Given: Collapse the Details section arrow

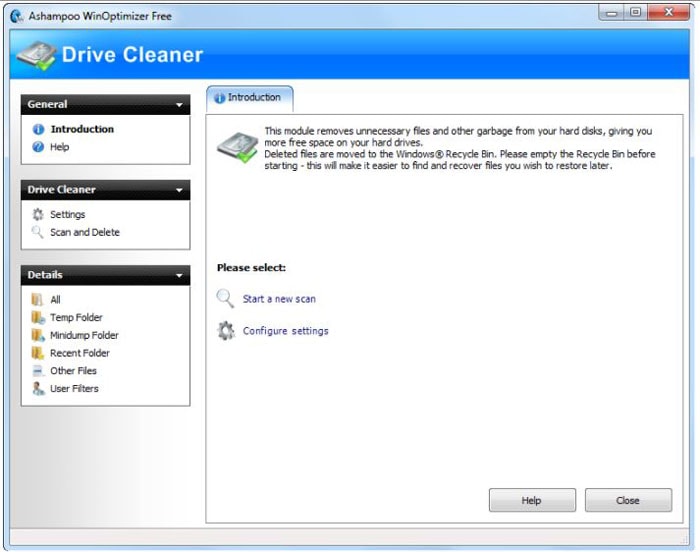Looking at the screenshot, I should pyautogui.click(x=179, y=276).
